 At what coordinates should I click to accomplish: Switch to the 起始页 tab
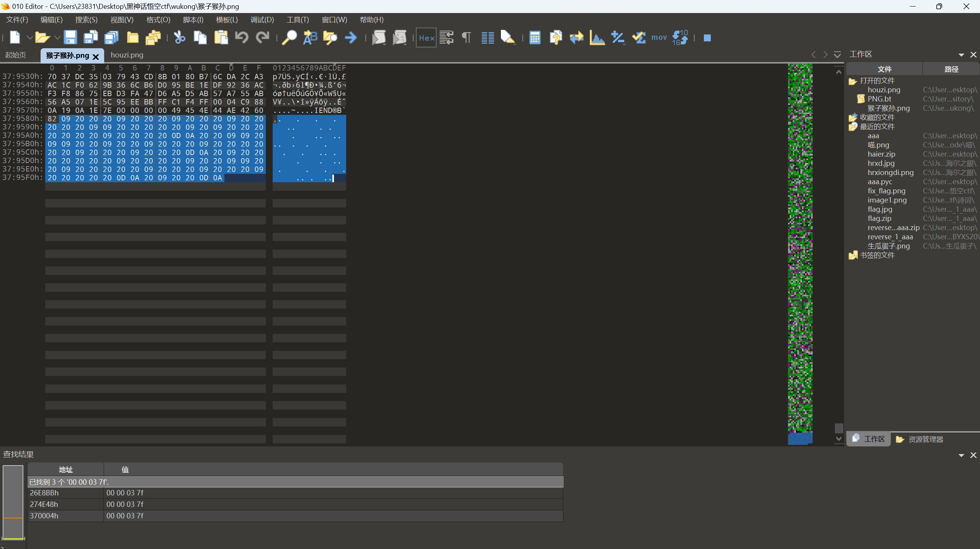pyautogui.click(x=16, y=55)
